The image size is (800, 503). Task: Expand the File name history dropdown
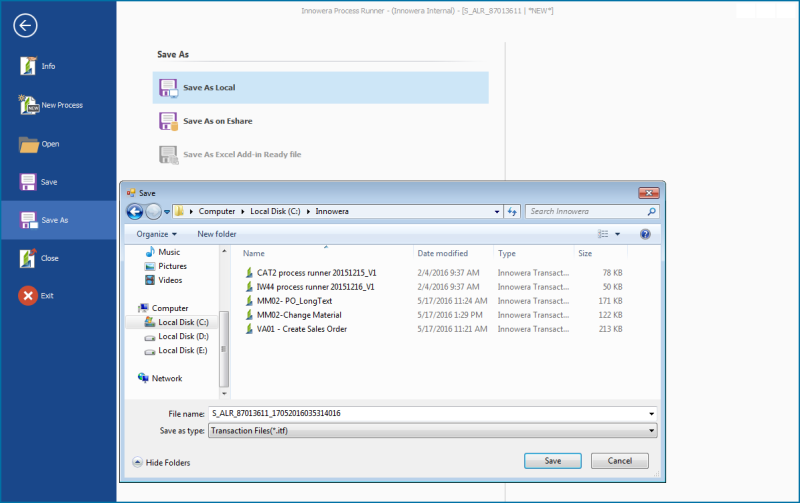[652, 413]
